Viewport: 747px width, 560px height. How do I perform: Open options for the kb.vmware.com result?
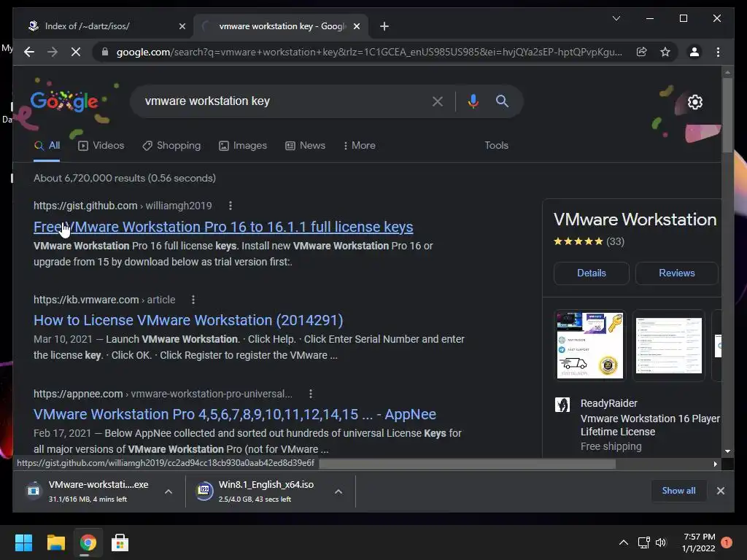[x=193, y=300]
